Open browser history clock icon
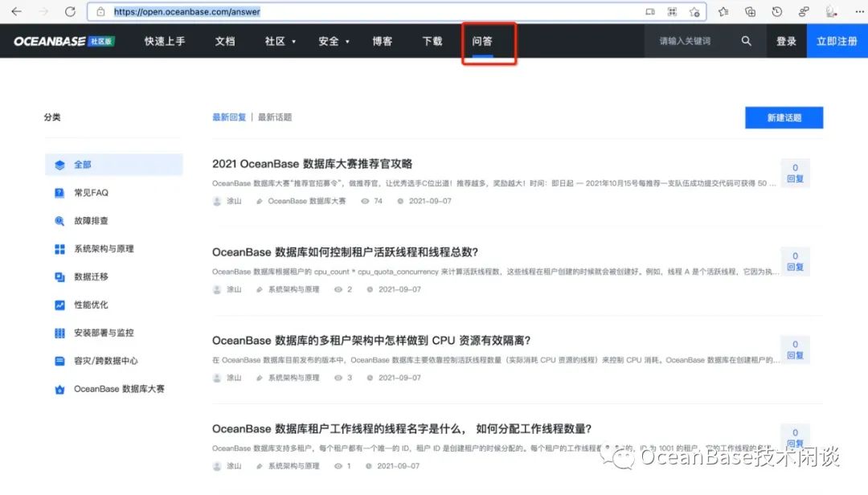Screen dimensions: 868x495 pos(776,11)
